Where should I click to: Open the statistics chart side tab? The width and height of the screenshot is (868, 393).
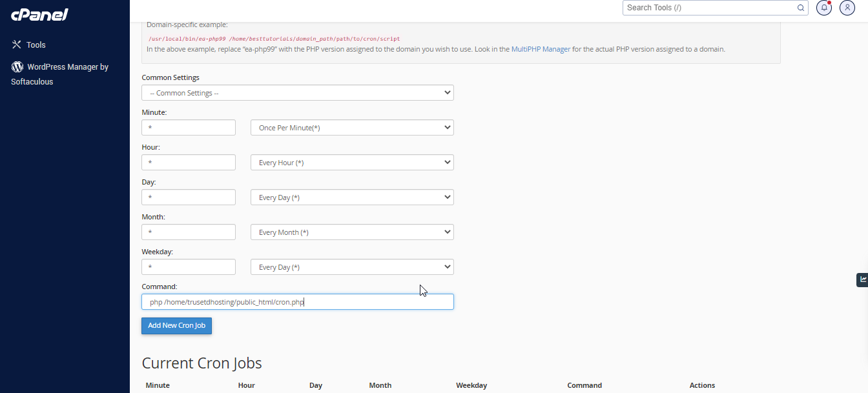pos(862,279)
